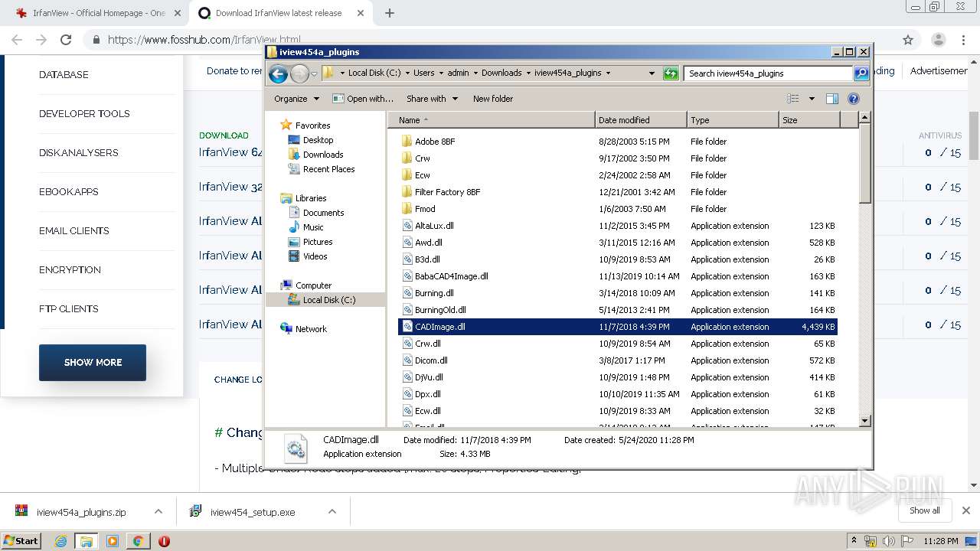This screenshot has width=980, height=551.
Task: Open the EMAIL CLIENTS category link
Action: tap(73, 230)
